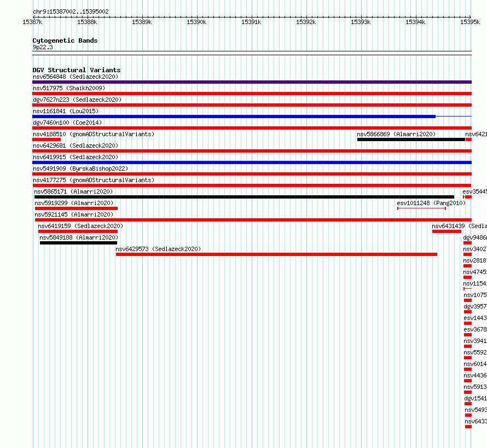Click the blue bar for nsv6419915

point(252,162)
